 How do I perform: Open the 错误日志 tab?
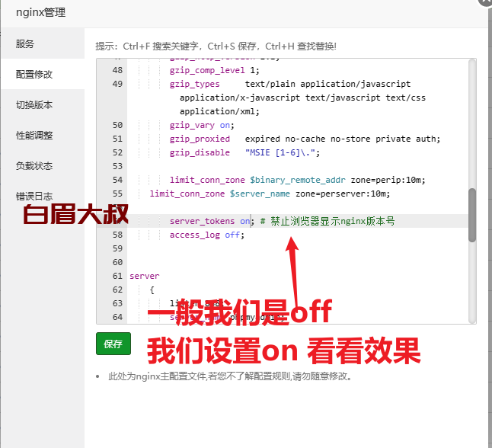point(43,197)
